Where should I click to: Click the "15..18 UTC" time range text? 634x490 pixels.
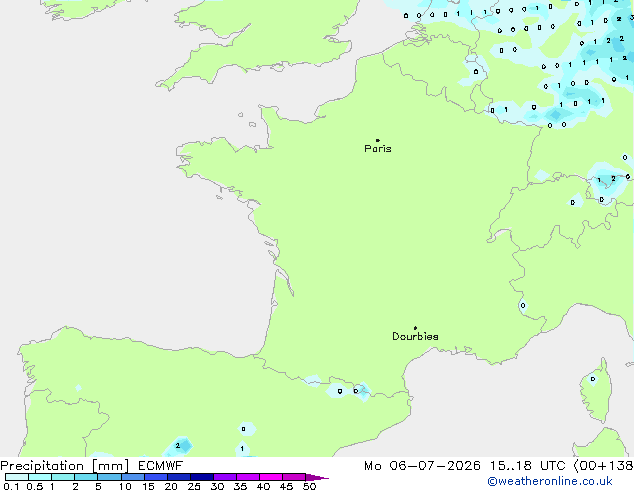point(527,466)
